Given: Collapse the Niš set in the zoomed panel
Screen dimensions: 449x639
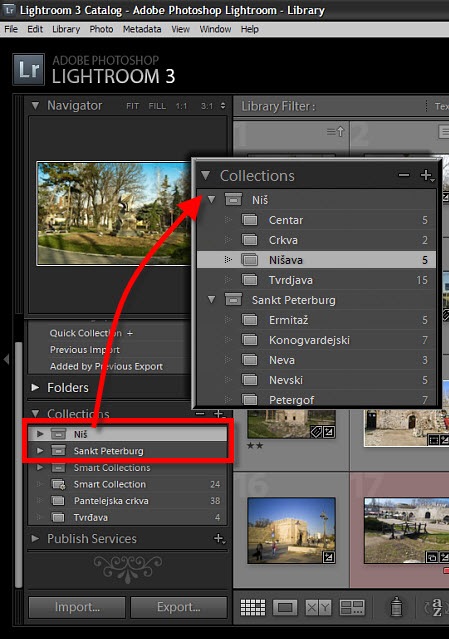Looking at the screenshot, I should click(211, 200).
